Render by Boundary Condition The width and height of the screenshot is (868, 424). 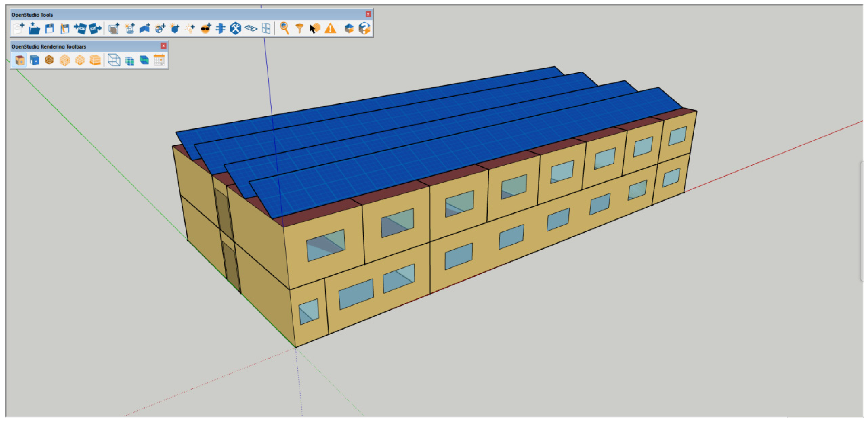[34, 60]
